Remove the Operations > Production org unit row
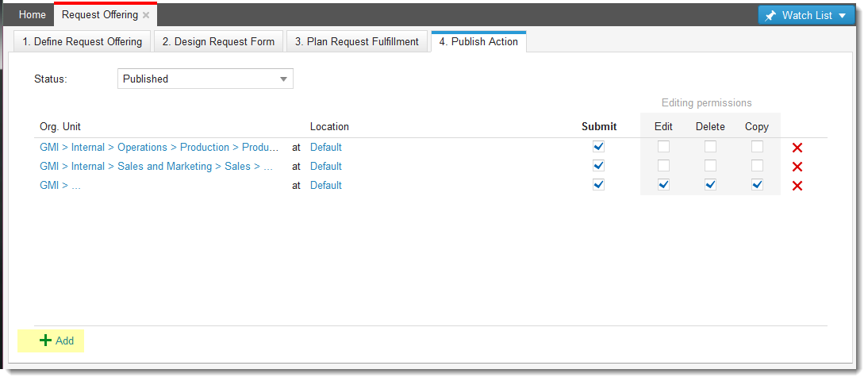 pos(797,148)
